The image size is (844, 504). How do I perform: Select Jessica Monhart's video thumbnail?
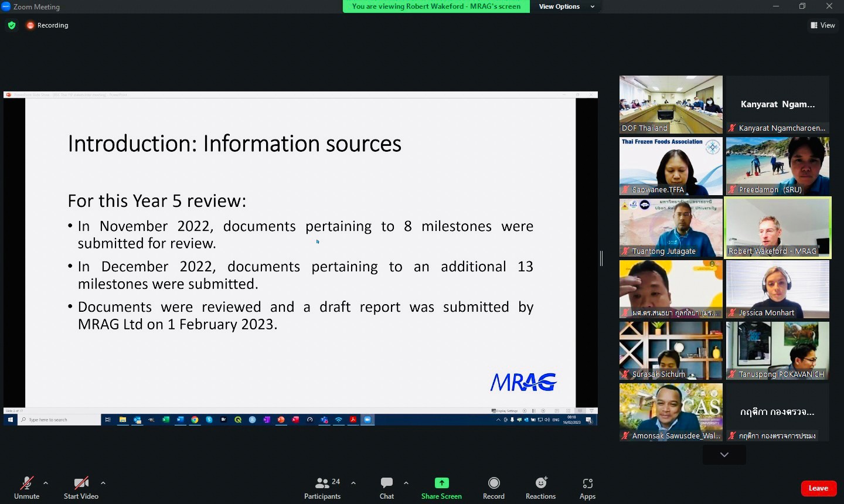pyautogui.click(x=778, y=289)
